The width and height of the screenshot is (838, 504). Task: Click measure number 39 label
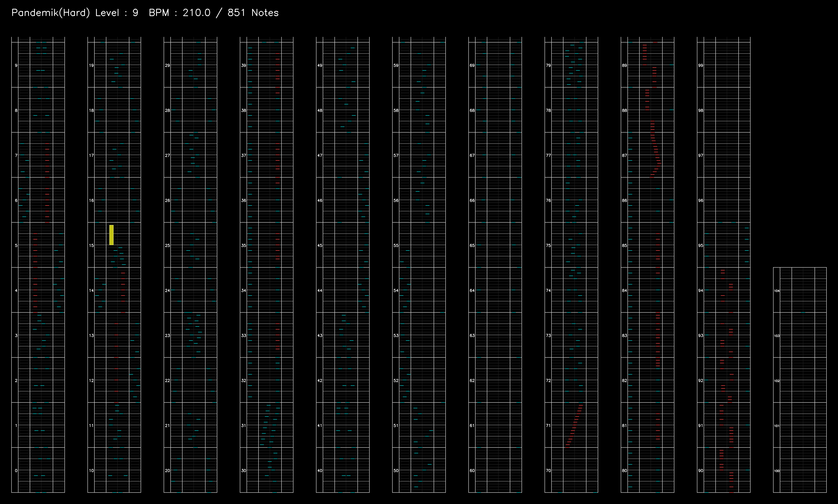coord(244,66)
